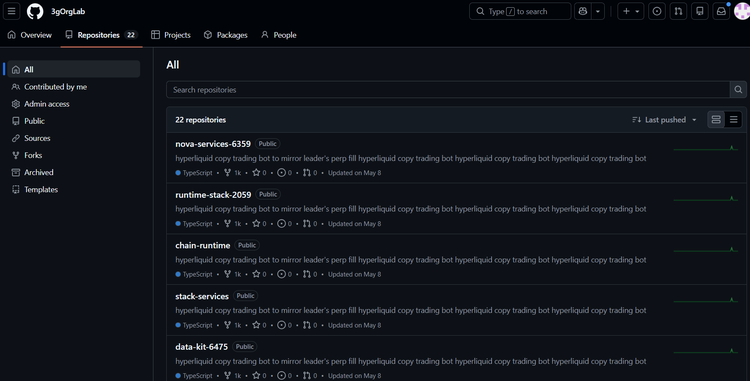
Task: Open stars count of runtime-stack-2059
Action: (259, 223)
